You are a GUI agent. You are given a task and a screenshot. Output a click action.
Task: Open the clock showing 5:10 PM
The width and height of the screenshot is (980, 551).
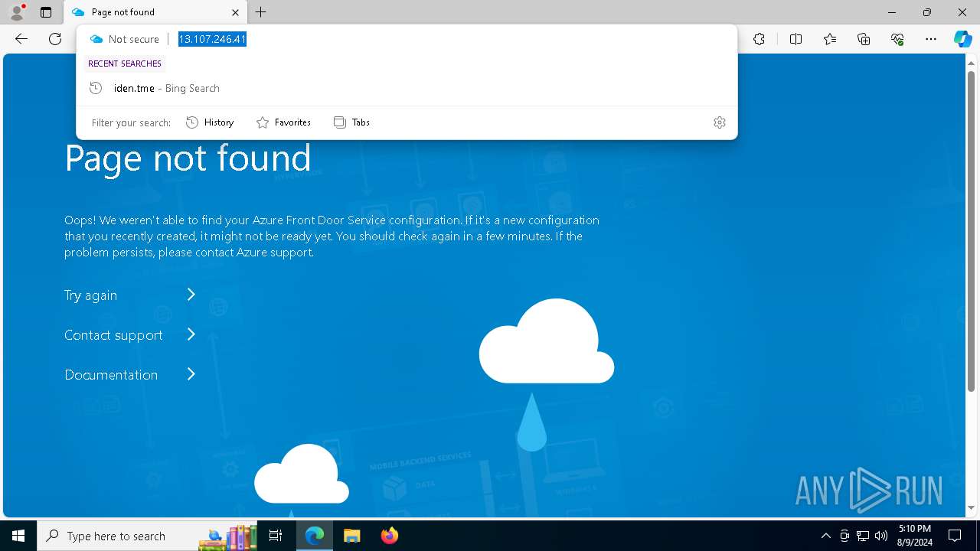(x=915, y=536)
